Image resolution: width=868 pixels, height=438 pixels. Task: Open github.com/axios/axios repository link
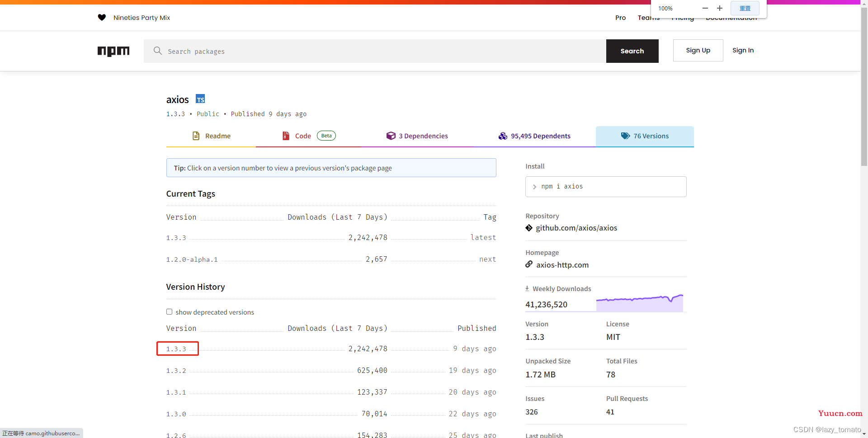(576, 228)
